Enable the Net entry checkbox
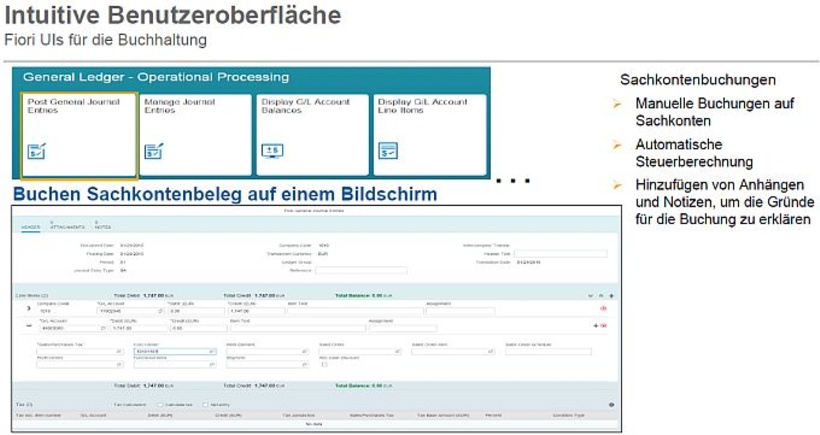The image size is (820, 435). click(x=206, y=405)
